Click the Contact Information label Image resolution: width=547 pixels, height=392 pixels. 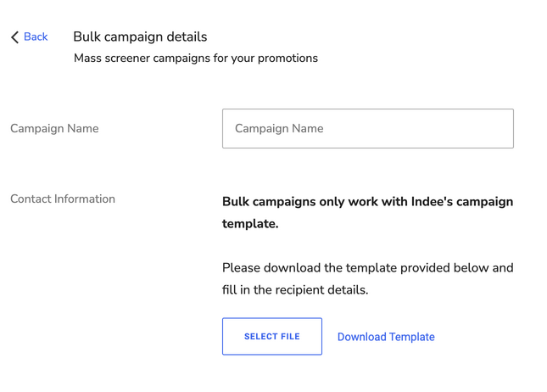click(63, 199)
